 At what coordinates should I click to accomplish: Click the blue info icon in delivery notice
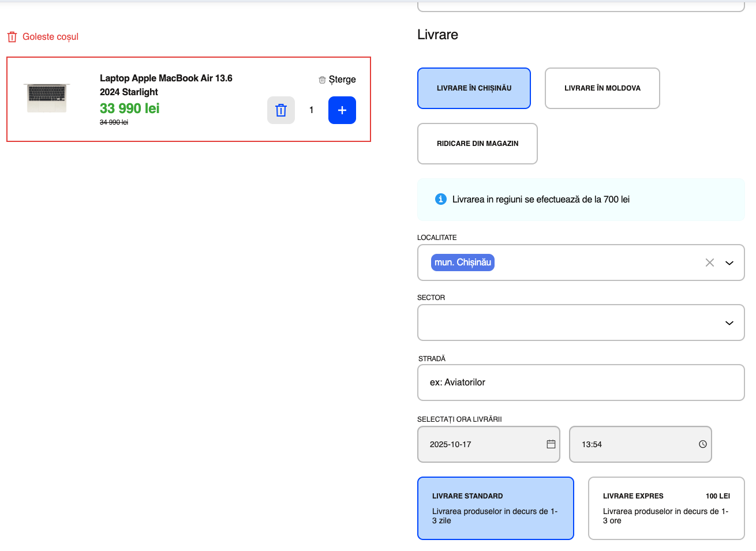coord(441,199)
